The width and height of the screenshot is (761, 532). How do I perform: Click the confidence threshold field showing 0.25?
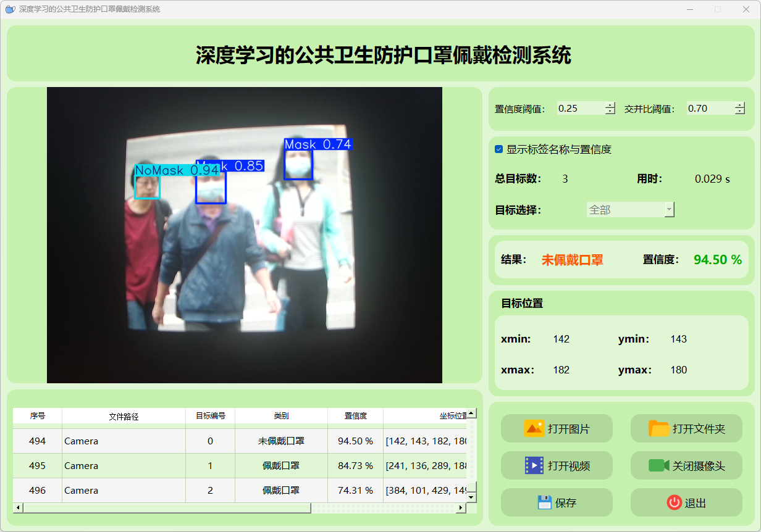(x=579, y=109)
